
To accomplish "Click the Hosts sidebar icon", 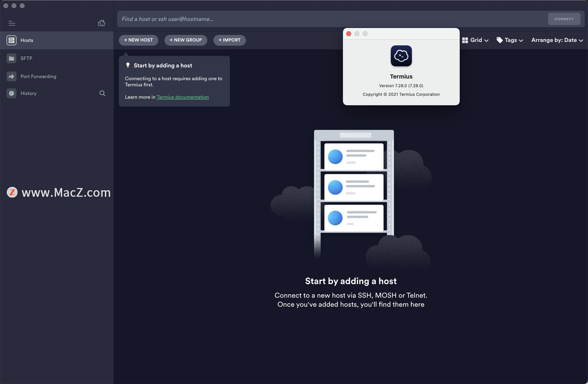I will [12, 40].
